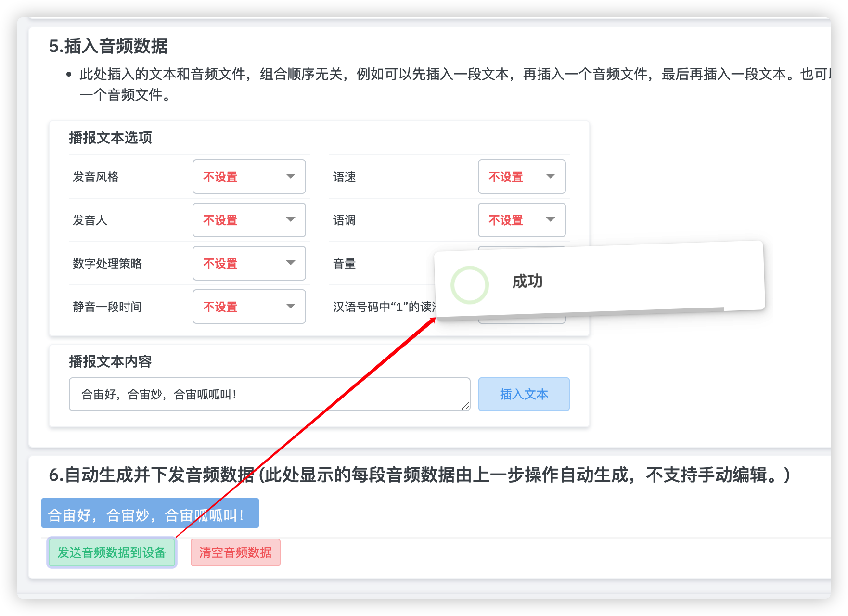The height and width of the screenshot is (616, 848).
Task: Open the 发音人 dropdown
Action: 249,220
